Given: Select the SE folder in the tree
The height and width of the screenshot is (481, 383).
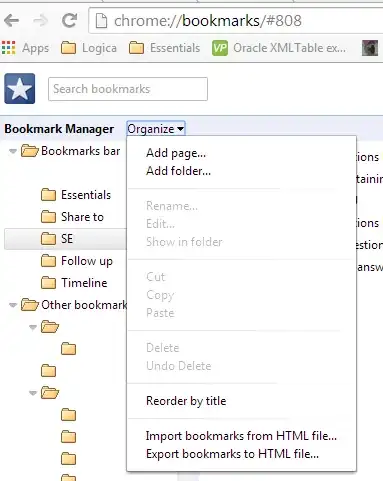Looking at the screenshot, I should 65,239.
